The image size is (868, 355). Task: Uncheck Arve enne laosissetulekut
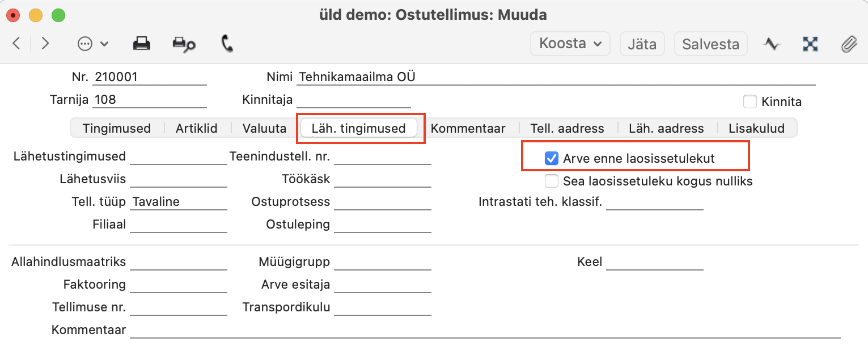551,158
